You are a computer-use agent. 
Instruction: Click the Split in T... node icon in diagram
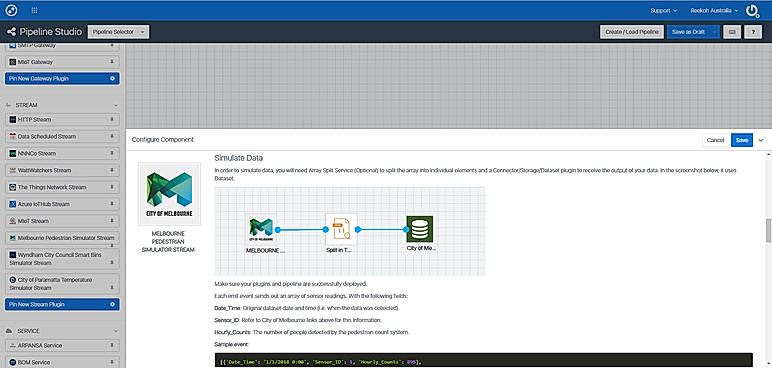click(341, 230)
